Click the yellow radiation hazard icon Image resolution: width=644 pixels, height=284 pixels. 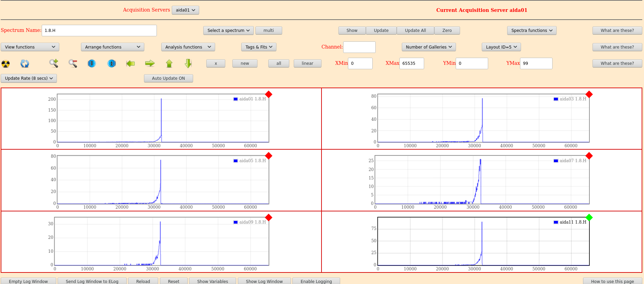click(x=6, y=63)
